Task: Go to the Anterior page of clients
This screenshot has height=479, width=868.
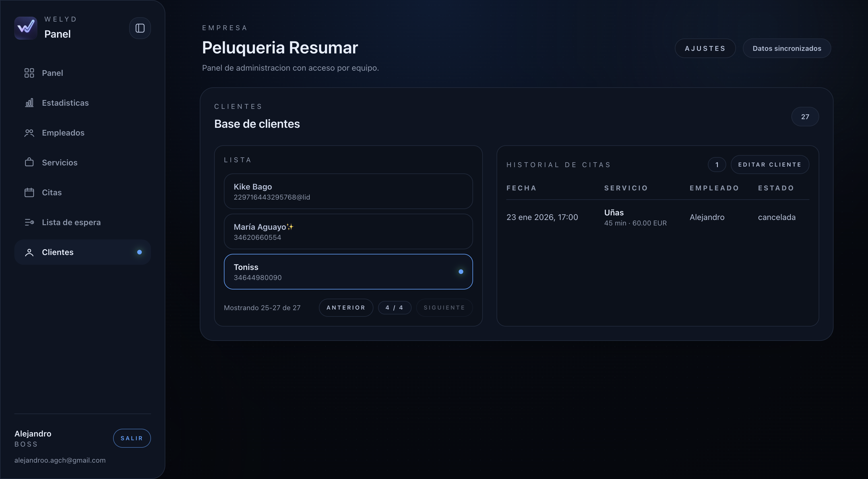Action: (346, 308)
